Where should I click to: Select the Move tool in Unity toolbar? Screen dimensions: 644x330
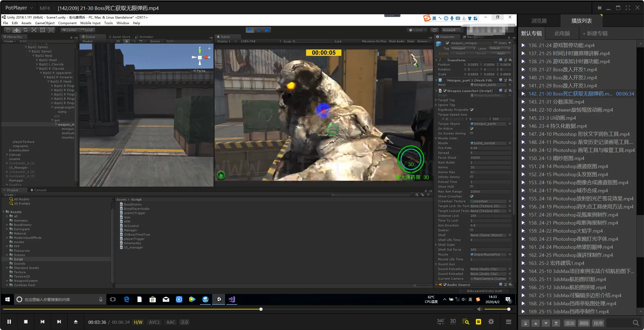[x=17, y=30]
